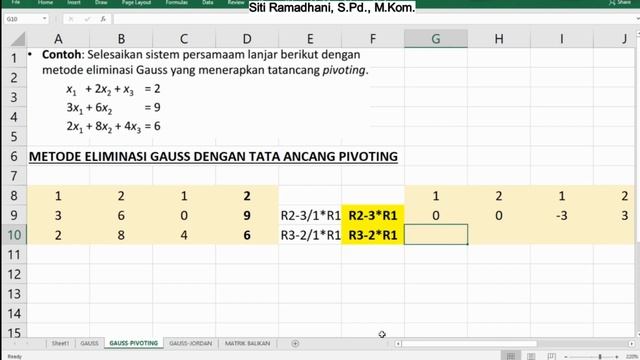Select row 10 header
Screen dimensions: 640x360
(14, 235)
